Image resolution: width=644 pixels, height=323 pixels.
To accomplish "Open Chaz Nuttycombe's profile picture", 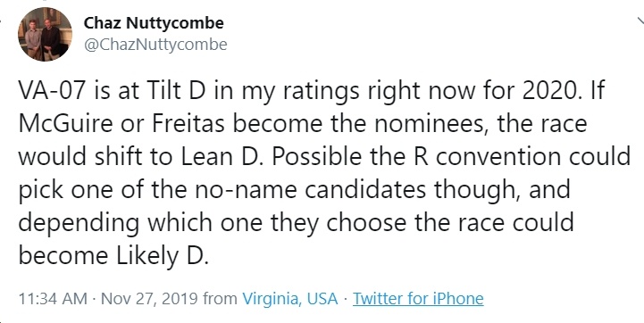I will coord(45,34).
